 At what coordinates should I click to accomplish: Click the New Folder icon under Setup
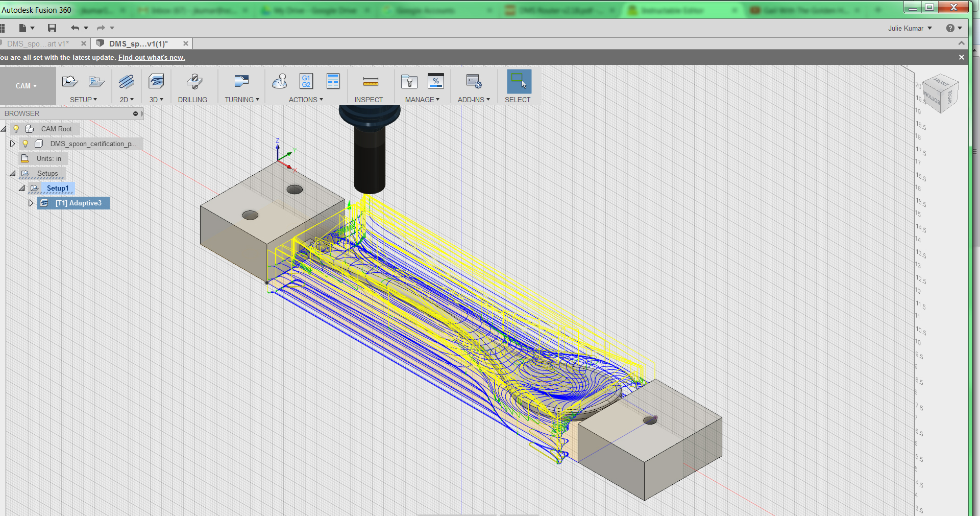coord(96,82)
